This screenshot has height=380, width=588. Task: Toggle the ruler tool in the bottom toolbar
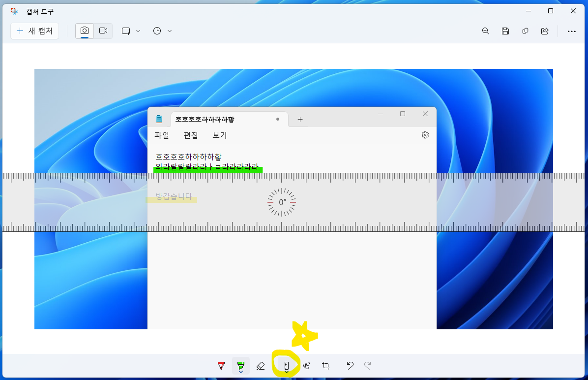tap(287, 366)
